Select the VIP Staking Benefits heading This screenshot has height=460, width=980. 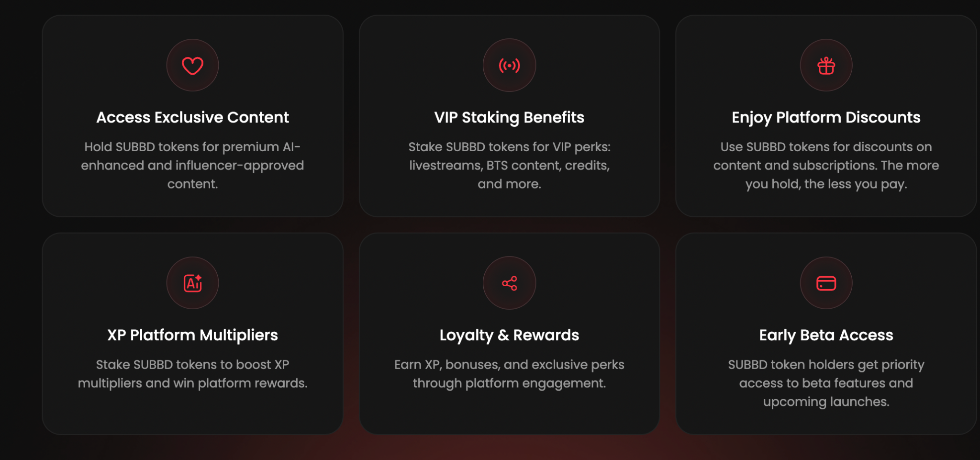[509, 117]
